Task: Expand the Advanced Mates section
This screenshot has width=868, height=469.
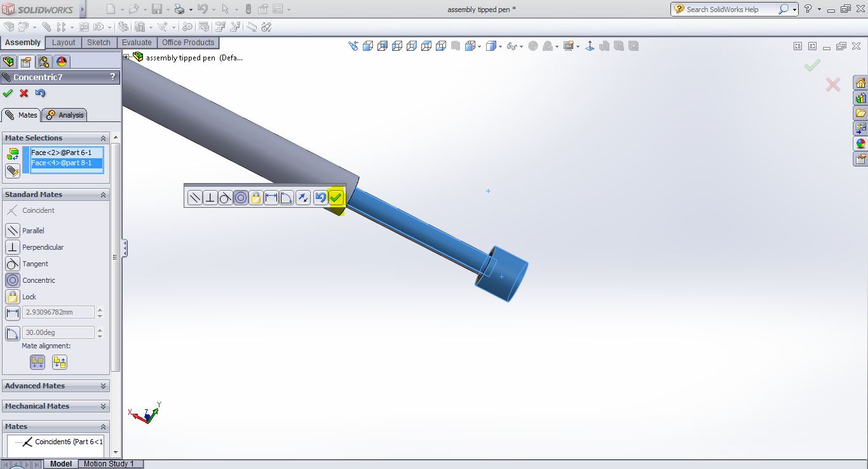Action: pyautogui.click(x=103, y=386)
